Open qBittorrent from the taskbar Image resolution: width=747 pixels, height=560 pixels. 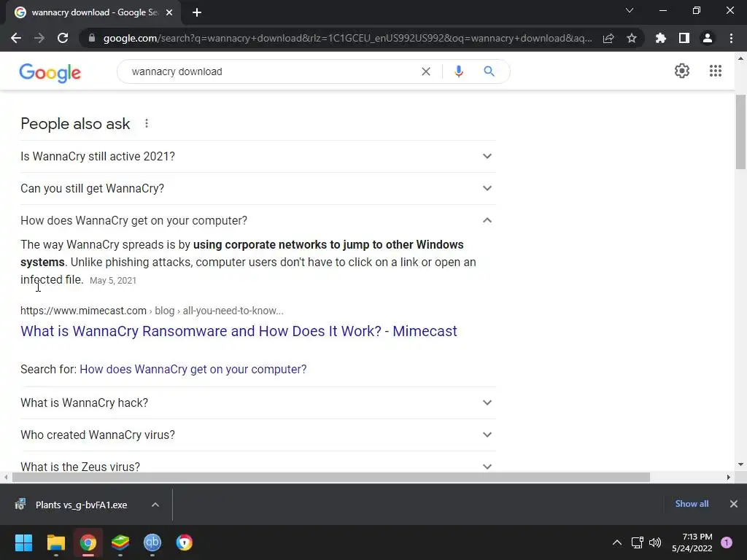coord(152,542)
